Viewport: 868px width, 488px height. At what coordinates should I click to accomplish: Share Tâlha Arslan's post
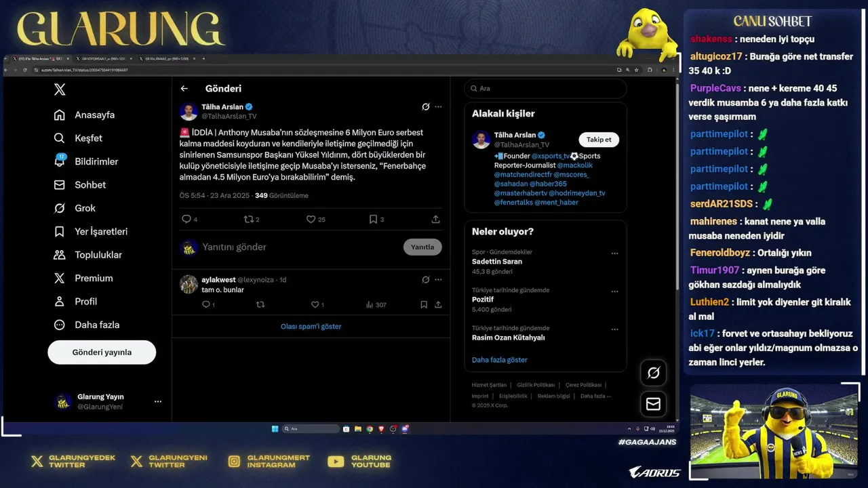435,220
